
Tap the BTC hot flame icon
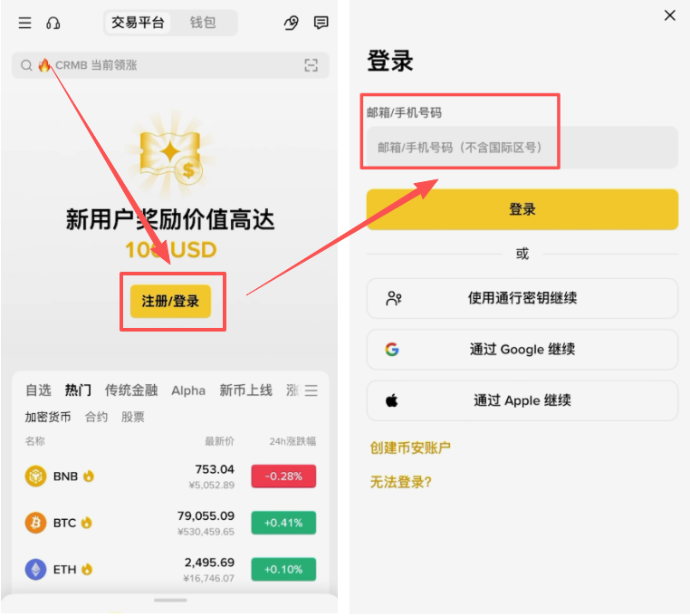coord(87,523)
